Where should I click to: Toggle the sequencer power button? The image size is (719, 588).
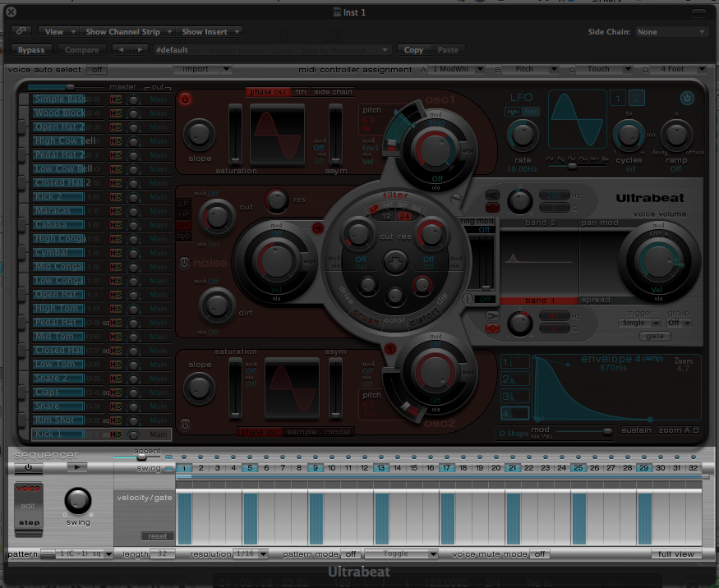point(28,468)
